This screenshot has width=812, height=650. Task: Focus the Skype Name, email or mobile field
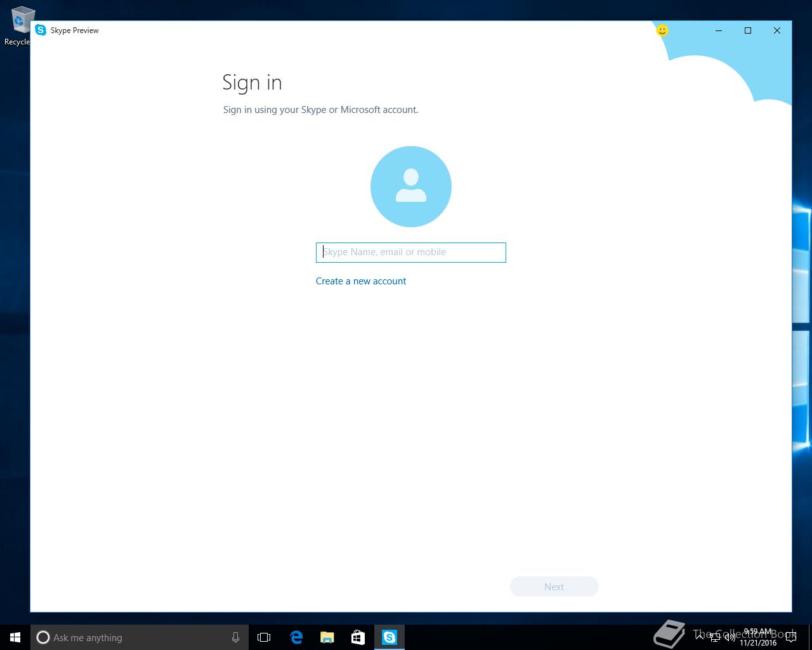pos(410,253)
